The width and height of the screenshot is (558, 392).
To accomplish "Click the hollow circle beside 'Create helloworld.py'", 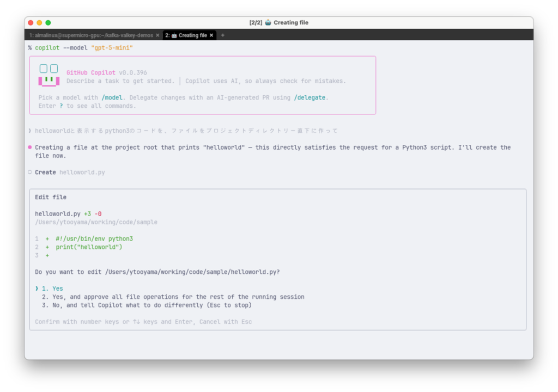I will (x=30, y=172).
